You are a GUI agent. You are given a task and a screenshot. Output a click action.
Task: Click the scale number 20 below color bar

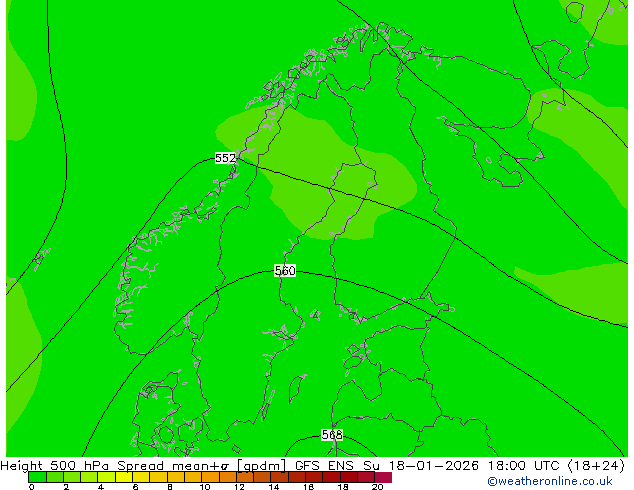[377, 487]
